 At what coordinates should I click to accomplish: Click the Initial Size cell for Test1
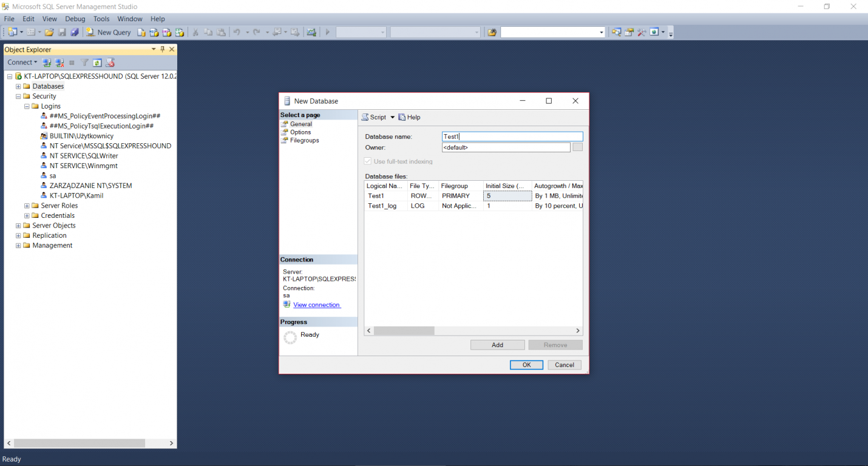pyautogui.click(x=507, y=196)
